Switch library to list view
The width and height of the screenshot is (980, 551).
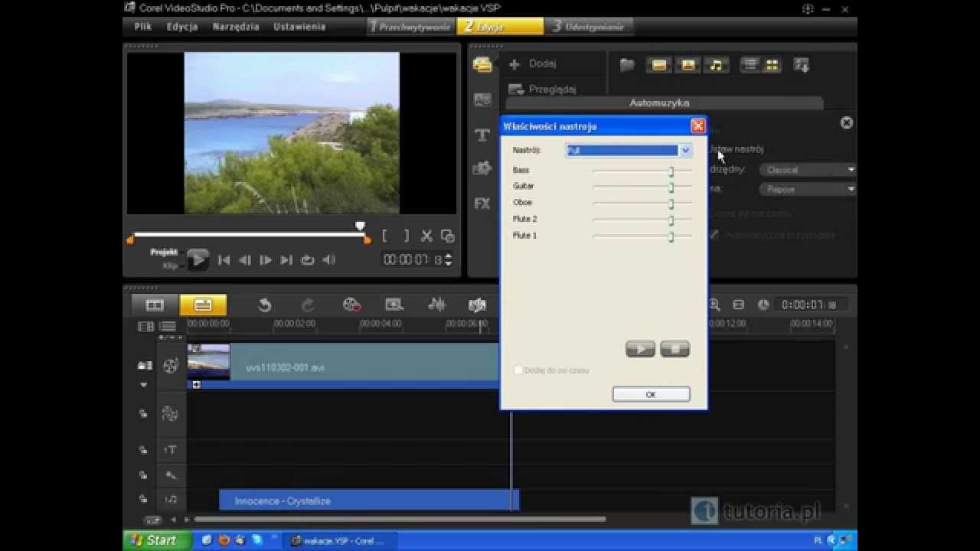click(750, 65)
